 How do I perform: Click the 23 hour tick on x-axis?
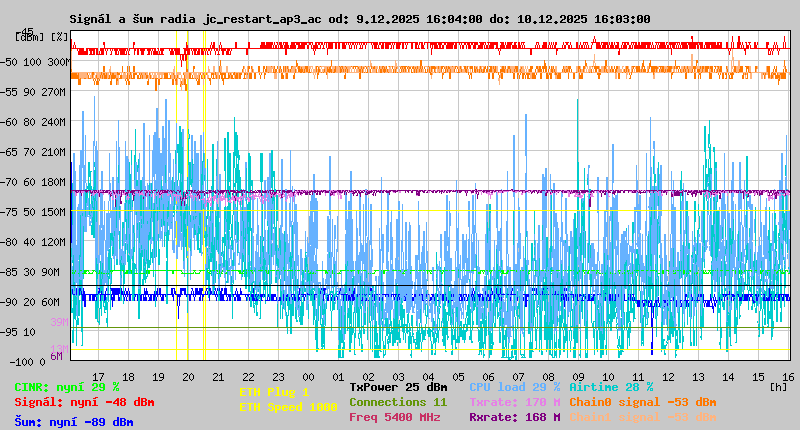278,376
